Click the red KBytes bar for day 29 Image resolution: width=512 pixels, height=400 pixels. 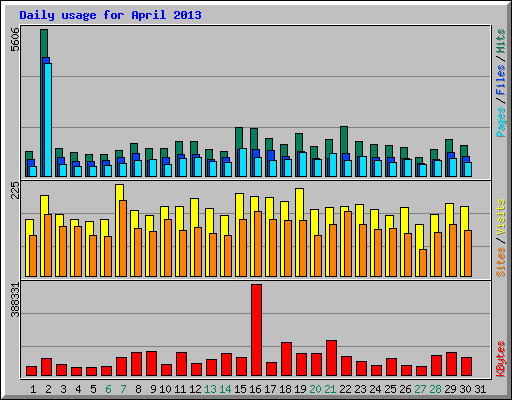(x=451, y=364)
